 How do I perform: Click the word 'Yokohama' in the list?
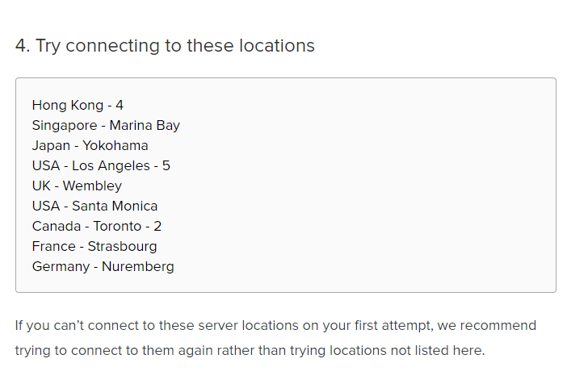point(115,145)
